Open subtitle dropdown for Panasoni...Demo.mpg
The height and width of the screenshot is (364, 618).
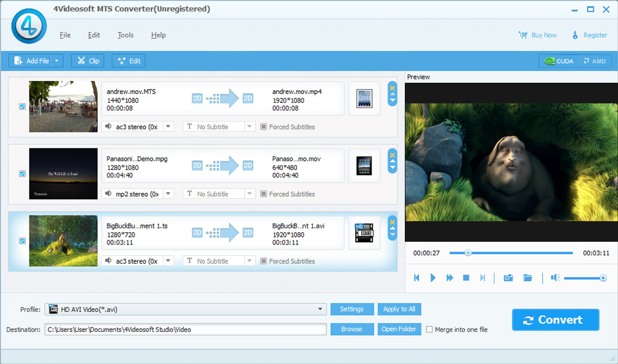[250, 194]
